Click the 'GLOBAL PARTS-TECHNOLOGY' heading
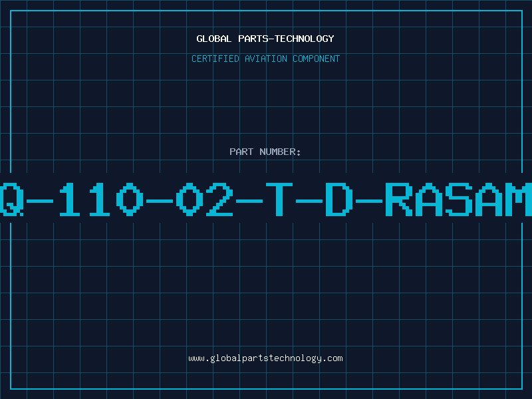Image resolution: width=532 pixels, height=399 pixels. [265, 39]
